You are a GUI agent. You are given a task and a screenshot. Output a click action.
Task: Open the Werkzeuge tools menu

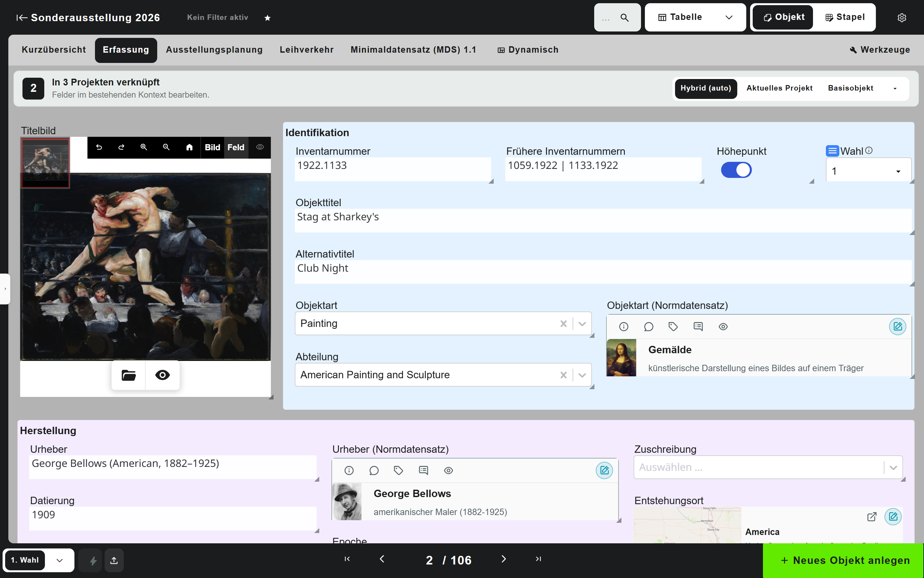880,50
